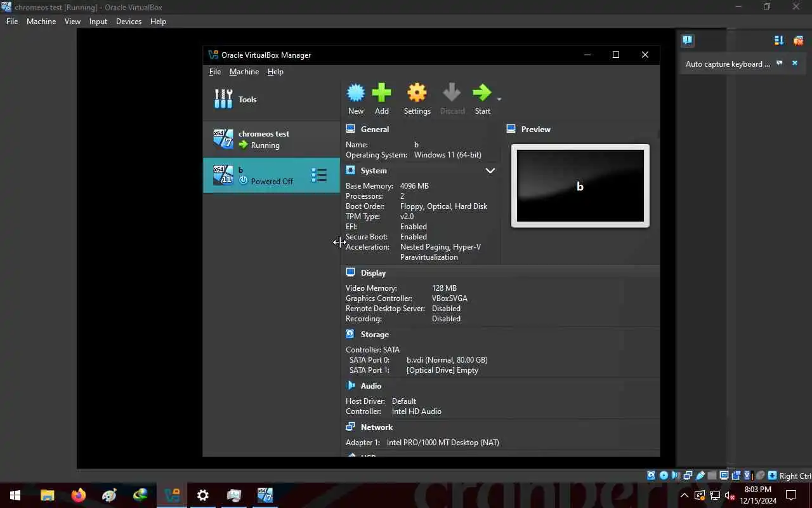Open the Preview section header
812x508 pixels.
pos(536,129)
